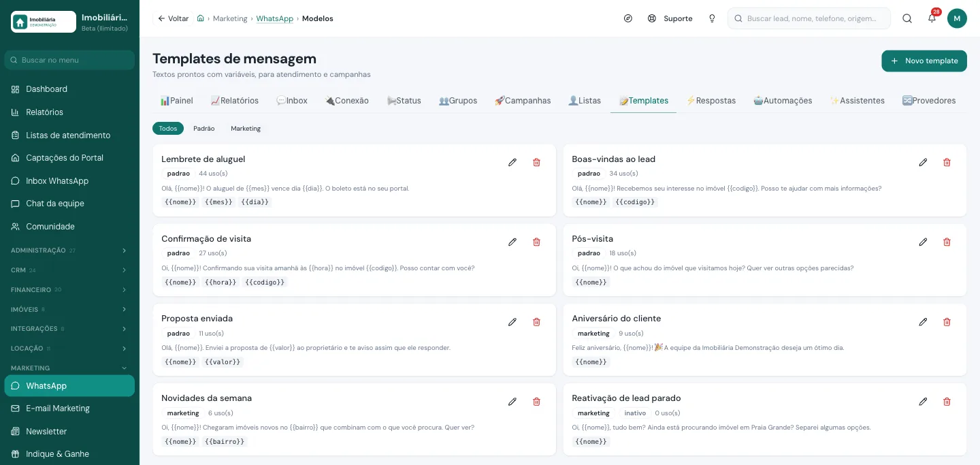Open the Automações tab
This screenshot has width=980, height=465.
coord(783,101)
